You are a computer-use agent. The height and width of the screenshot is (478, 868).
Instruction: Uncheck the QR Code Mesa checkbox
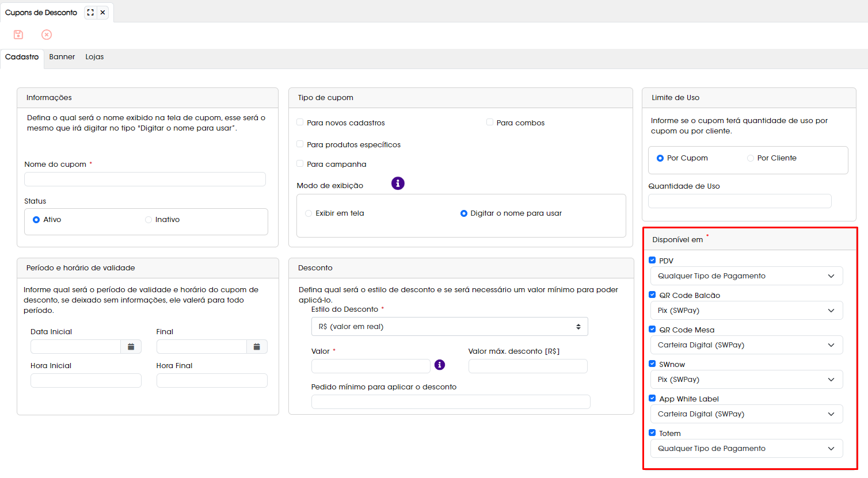click(x=652, y=329)
